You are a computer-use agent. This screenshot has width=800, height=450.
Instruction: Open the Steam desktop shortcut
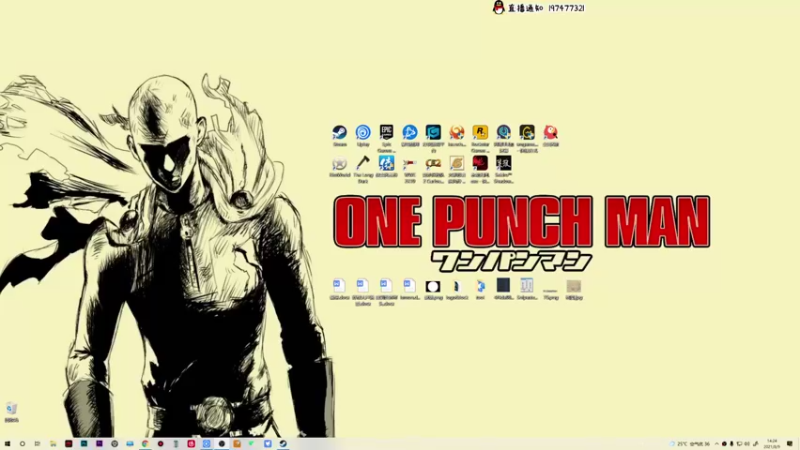click(339, 136)
